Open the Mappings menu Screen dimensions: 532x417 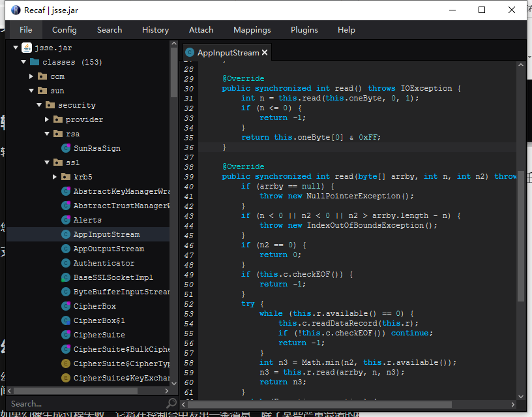coord(252,29)
